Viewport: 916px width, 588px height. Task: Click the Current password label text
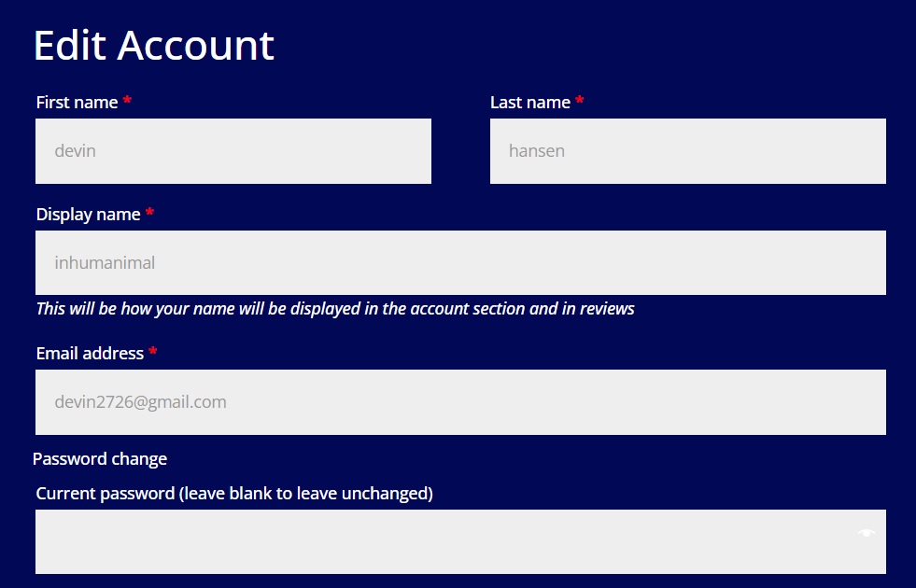click(234, 494)
